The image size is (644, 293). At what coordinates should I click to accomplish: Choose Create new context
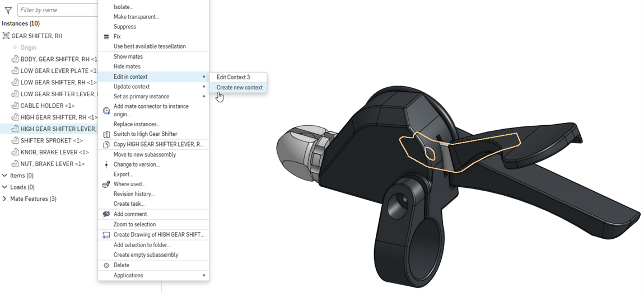(239, 87)
